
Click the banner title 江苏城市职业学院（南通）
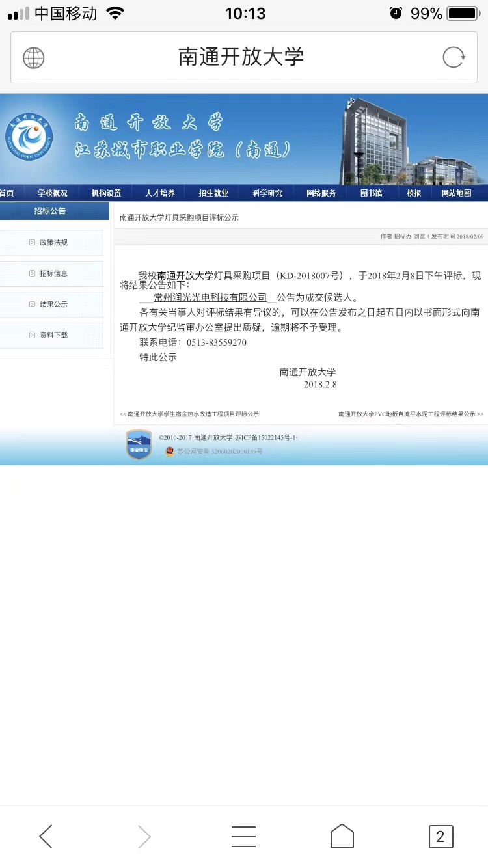click(182, 150)
